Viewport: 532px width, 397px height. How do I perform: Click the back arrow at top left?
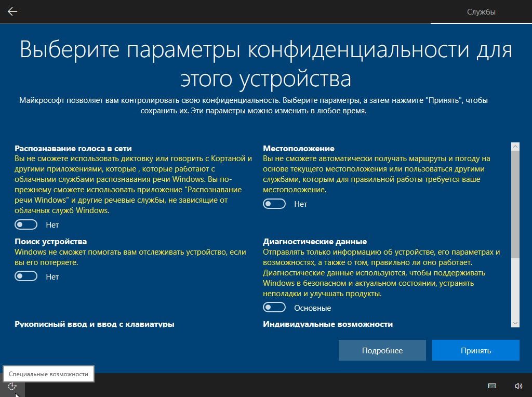click(12, 11)
